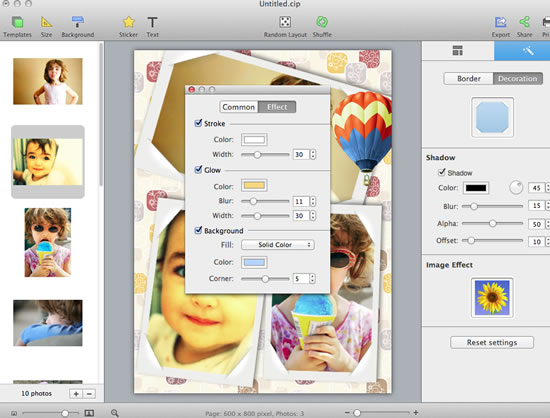Adjust the Corner value stepper arrows
550x418 pixels.
pyautogui.click(x=312, y=279)
